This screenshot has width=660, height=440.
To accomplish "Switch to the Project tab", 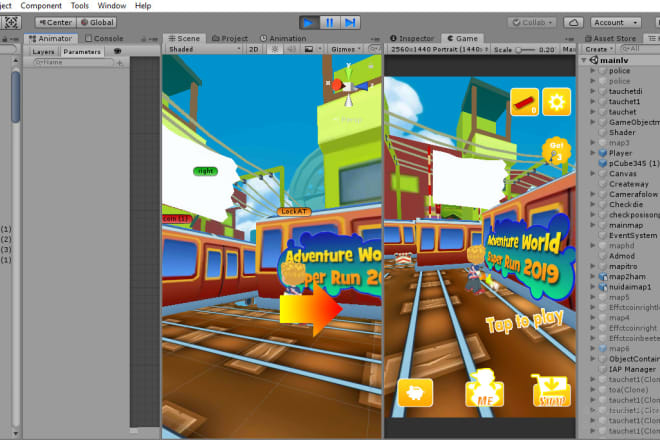I will (x=230, y=38).
